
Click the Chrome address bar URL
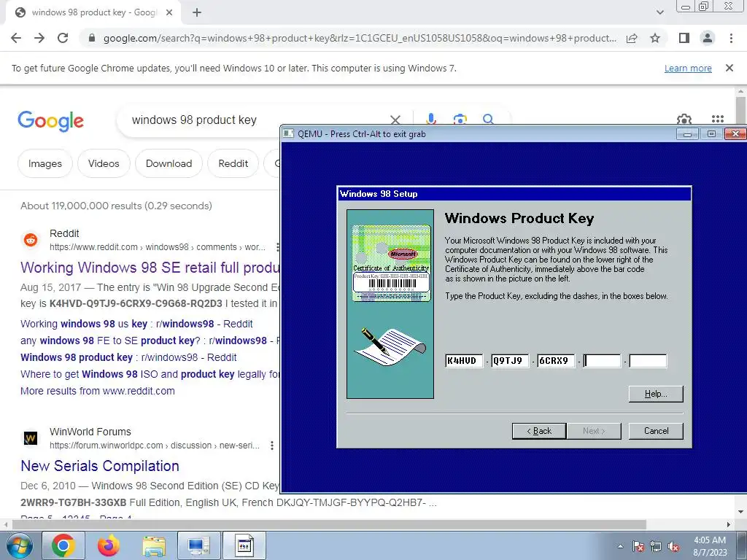pyautogui.click(x=360, y=38)
